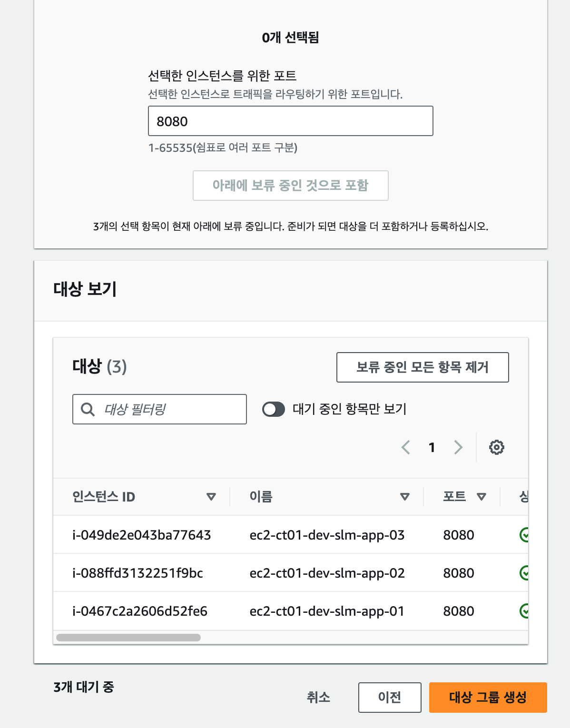Focus the port field showing 8080
Screen dimensions: 570x728
(291, 121)
